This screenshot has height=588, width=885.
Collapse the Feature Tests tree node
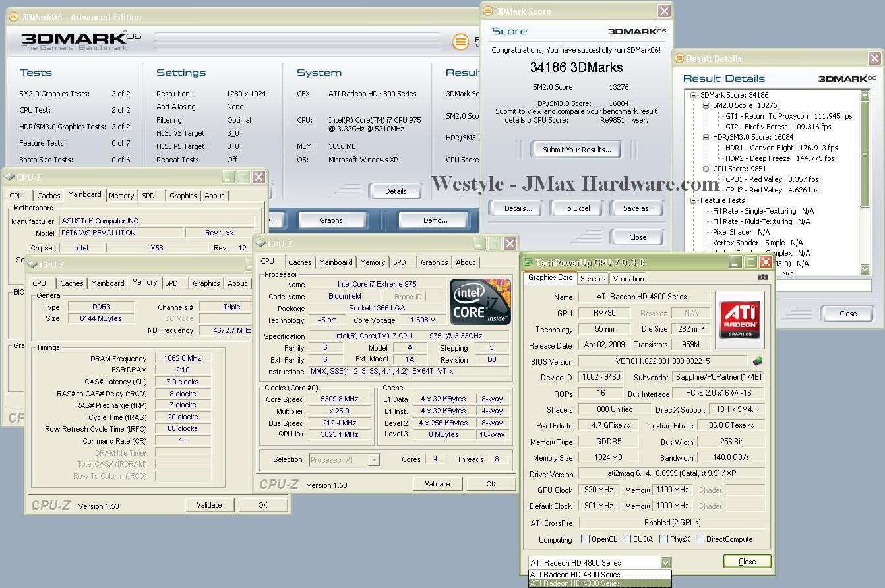[x=694, y=200]
